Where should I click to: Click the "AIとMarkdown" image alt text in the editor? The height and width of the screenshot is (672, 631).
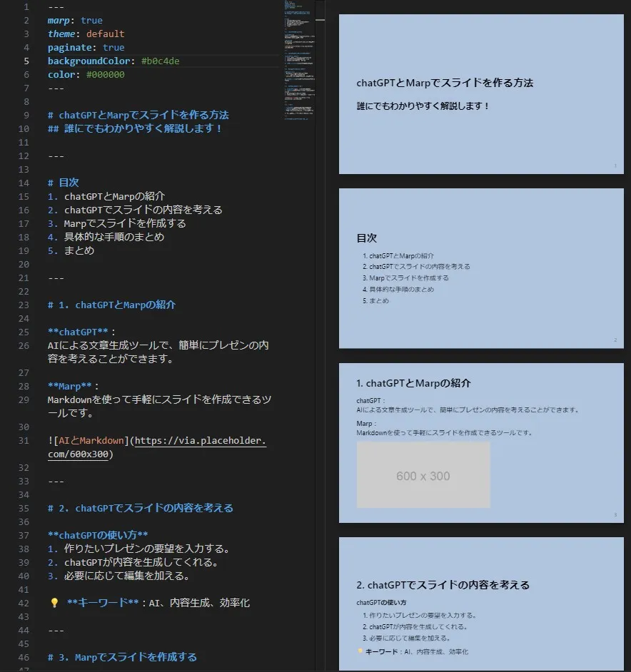pos(91,441)
